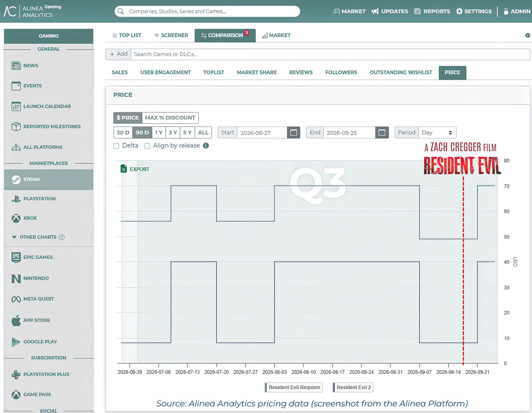Click the Alinea Analytics logo icon

[x=10, y=11]
